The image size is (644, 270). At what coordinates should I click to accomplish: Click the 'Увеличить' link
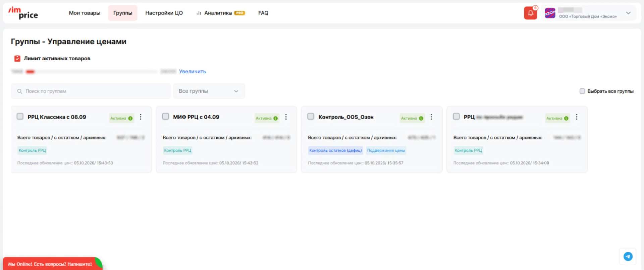tap(193, 71)
